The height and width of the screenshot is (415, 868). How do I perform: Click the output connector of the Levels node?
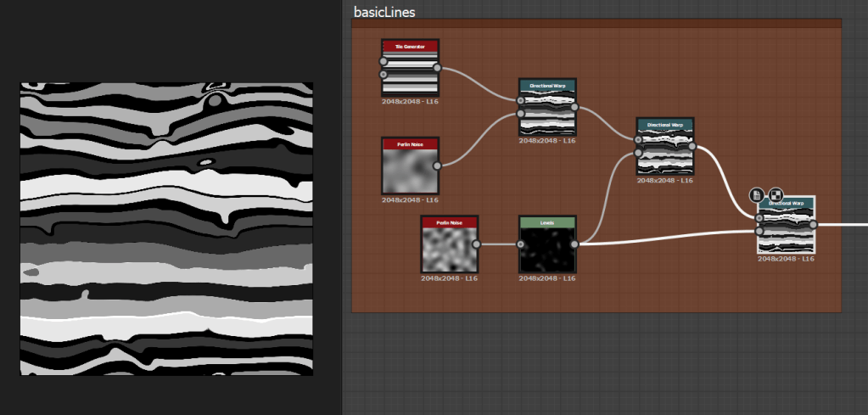[574, 244]
